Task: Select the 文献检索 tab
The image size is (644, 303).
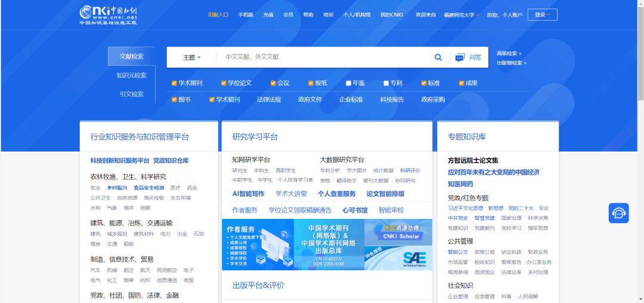Action: click(131, 56)
